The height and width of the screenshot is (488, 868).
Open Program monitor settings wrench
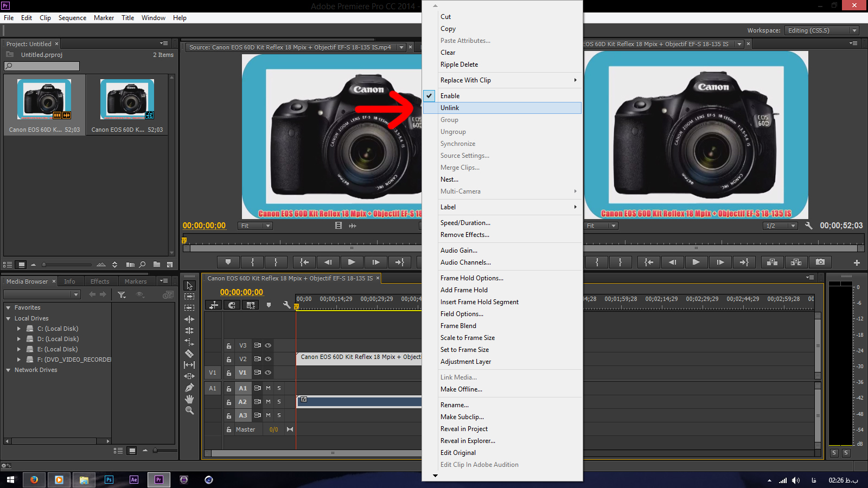pyautogui.click(x=808, y=226)
